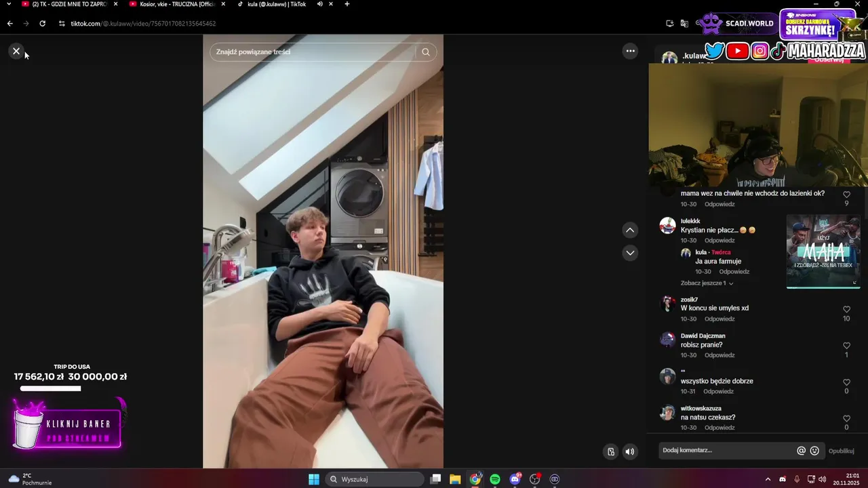Reply to 'robisz pranie?' comment
Viewport: 868px width, 488px height.
click(719, 355)
